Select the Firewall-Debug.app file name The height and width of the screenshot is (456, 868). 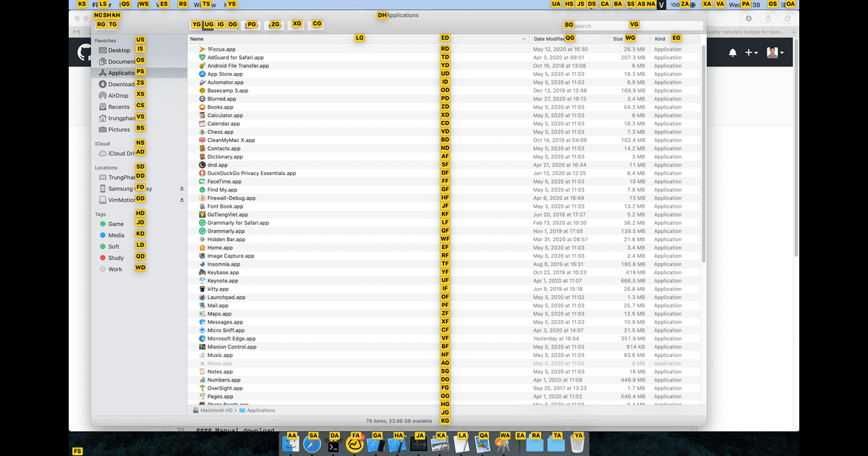pyautogui.click(x=231, y=198)
